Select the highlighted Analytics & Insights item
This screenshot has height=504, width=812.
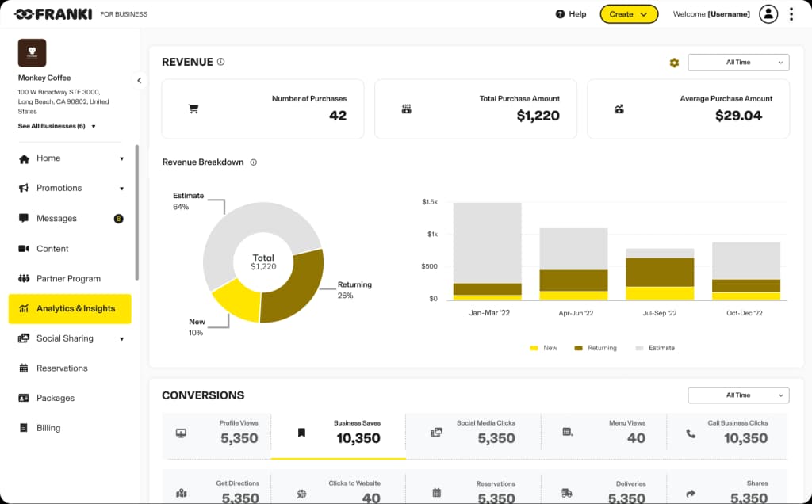coord(70,309)
